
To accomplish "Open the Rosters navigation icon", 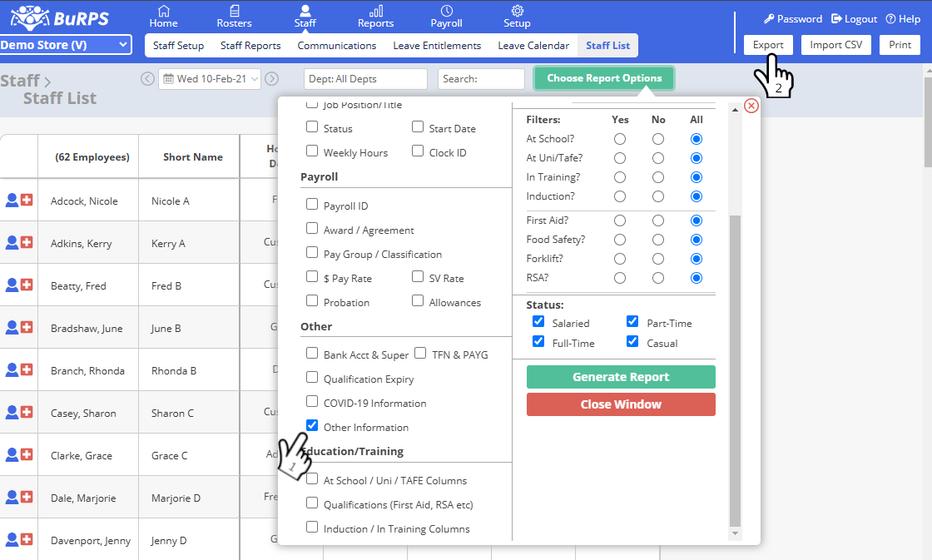I will (235, 11).
